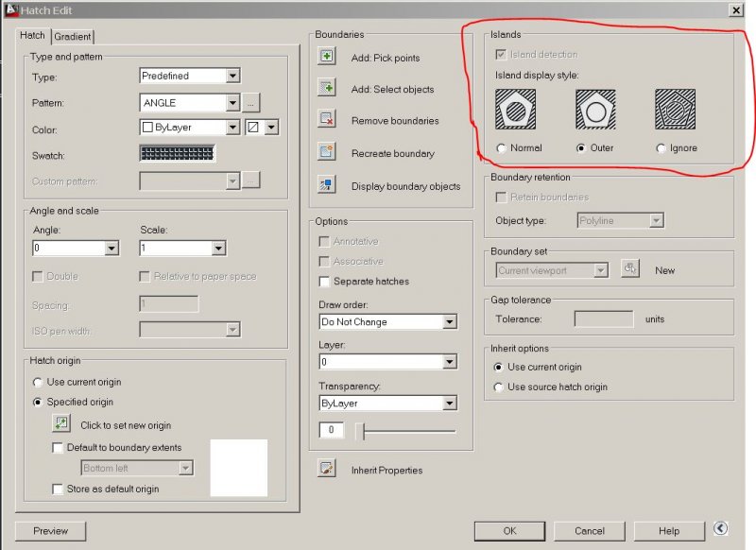Viewport: 756px width, 550px height.
Task: Click the Display boundary objects icon
Action: click(x=326, y=184)
